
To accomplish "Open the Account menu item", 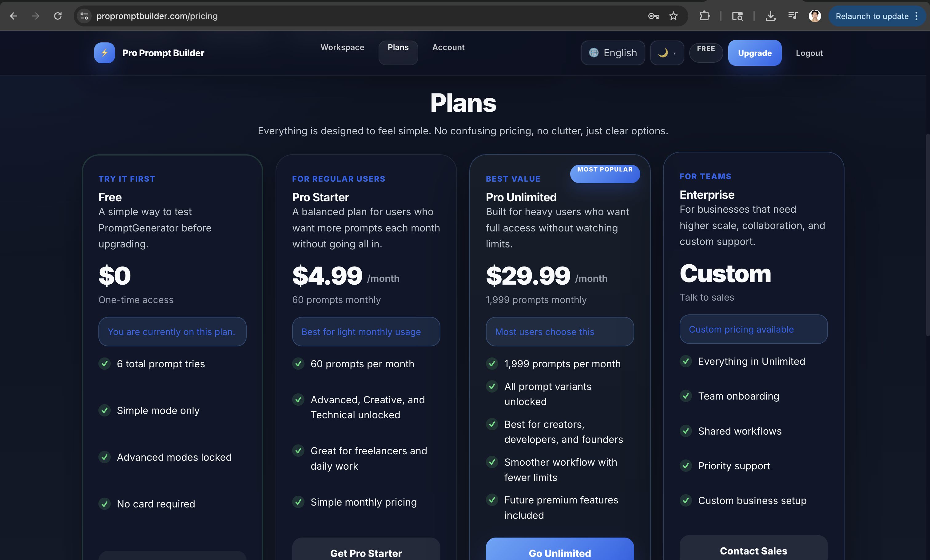I will click(448, 47).
